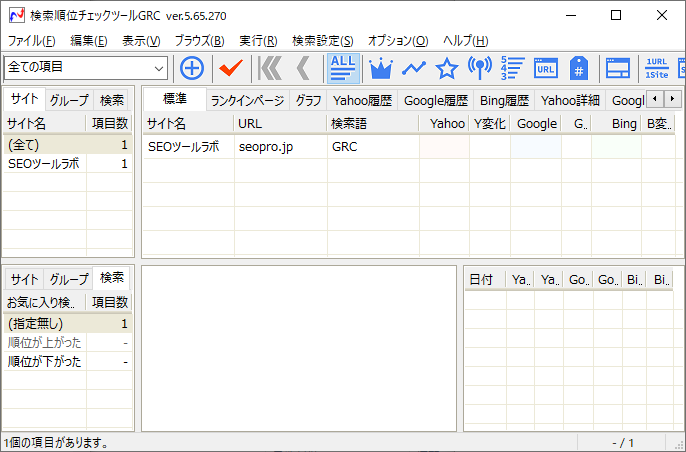The image size is (686, 452).
Task: Click the 項目数 header in site list
Action: 109,124
